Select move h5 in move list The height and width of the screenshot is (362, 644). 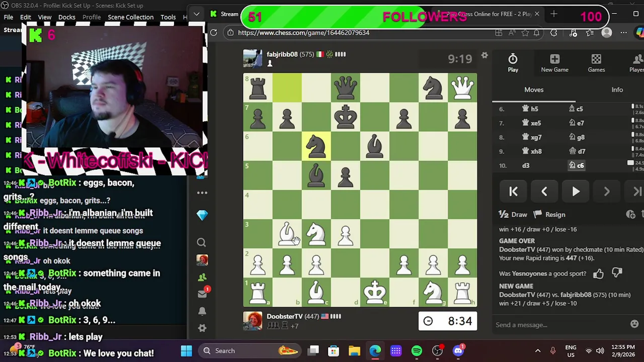(530, 109)
